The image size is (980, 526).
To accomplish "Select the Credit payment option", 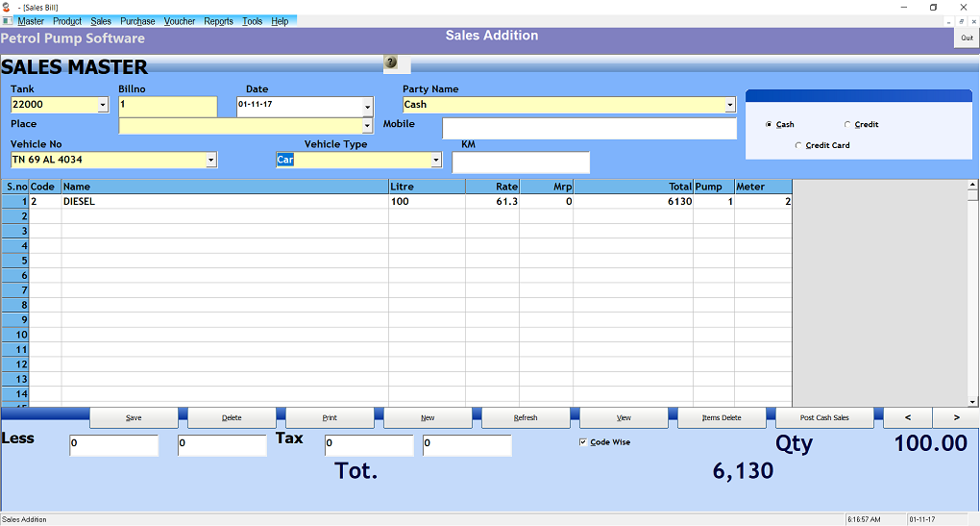I will tap(846, 125).
